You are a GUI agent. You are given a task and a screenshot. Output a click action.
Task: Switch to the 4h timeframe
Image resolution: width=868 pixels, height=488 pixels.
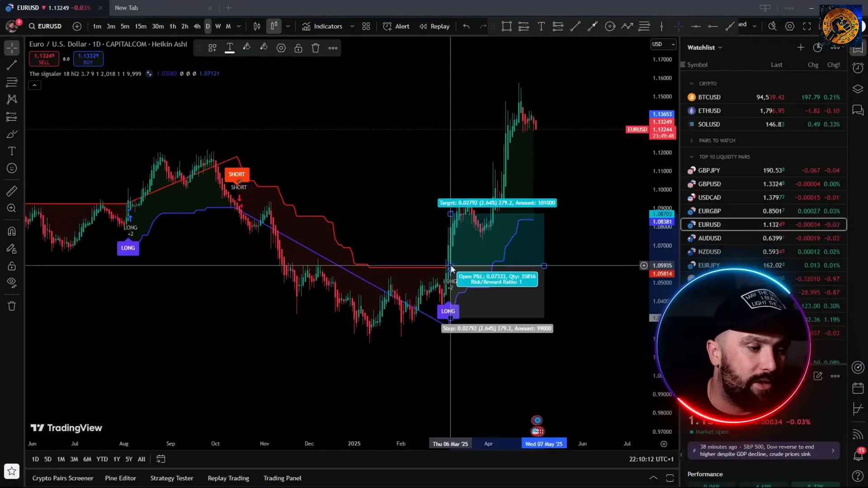[197, 26]
